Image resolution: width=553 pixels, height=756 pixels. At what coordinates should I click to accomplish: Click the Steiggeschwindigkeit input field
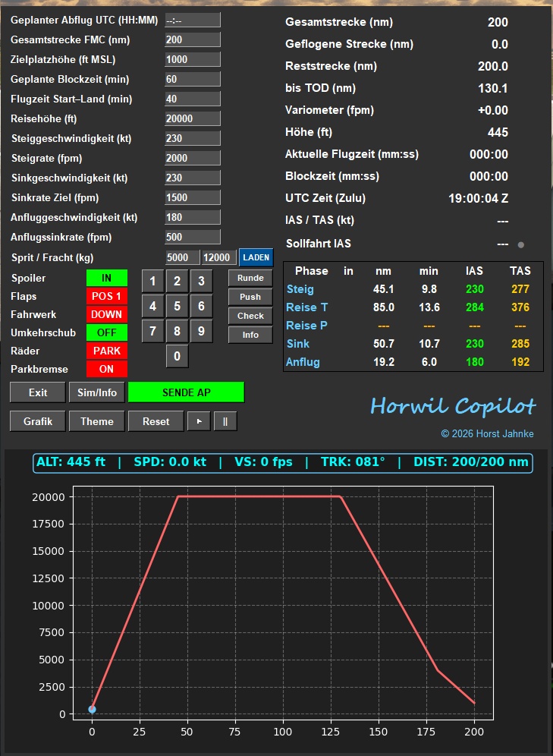coord(192,138)
